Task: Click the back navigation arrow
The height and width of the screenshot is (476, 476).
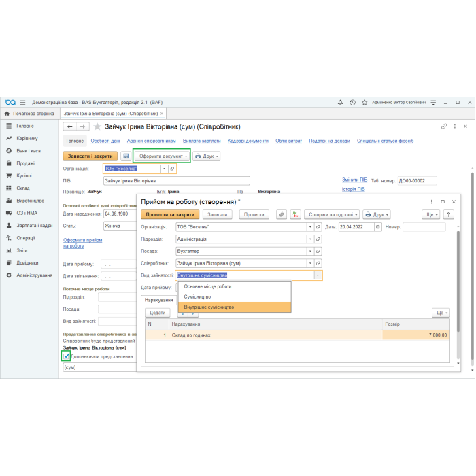Action: (69, 126)
